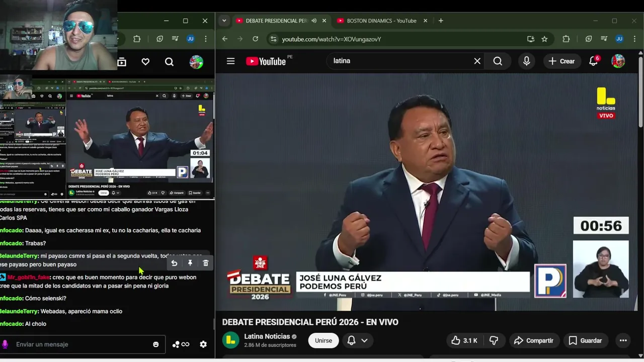
Task: View site information next to youtube.com URL
Action: pos(273,39)
